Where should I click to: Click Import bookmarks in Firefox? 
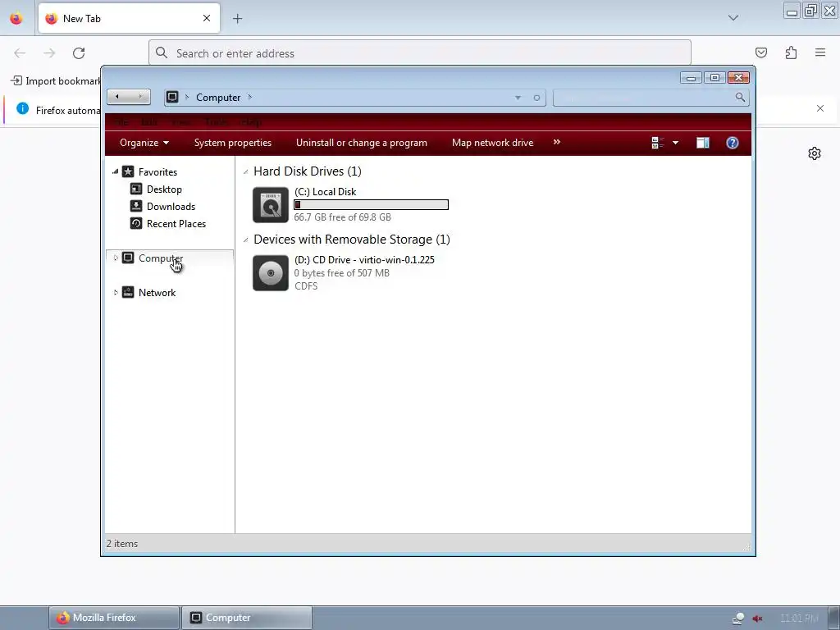coord(56,81)
